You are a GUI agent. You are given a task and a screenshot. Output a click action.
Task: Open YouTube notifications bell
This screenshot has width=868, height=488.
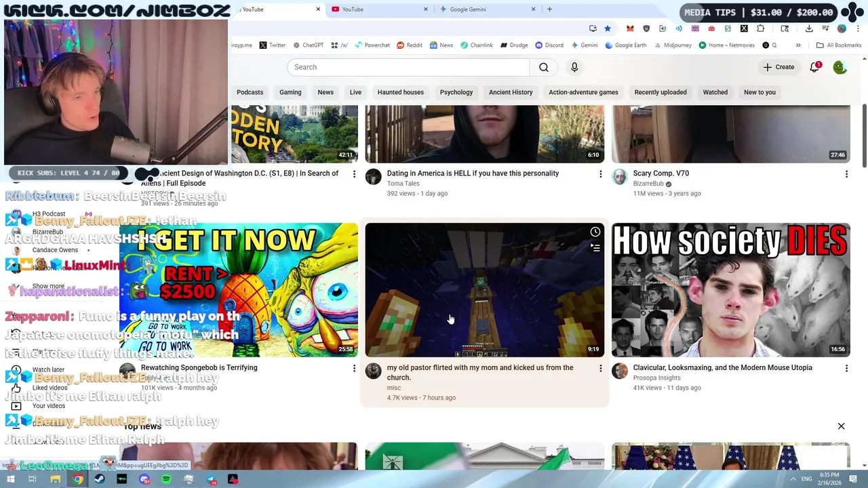coord(814,67)
